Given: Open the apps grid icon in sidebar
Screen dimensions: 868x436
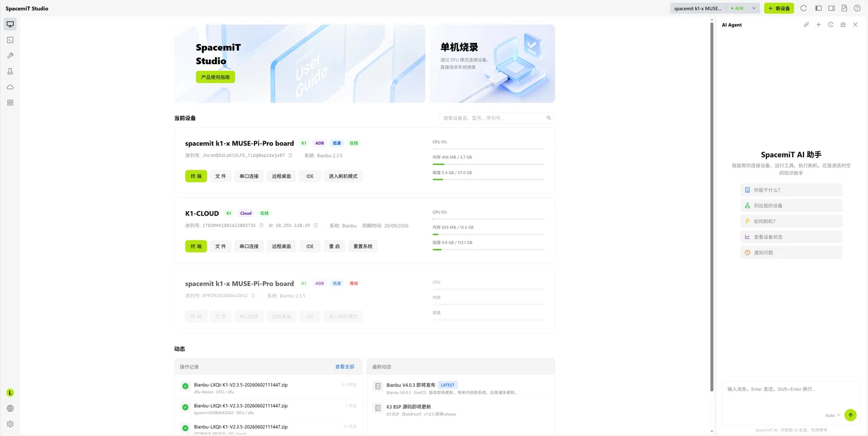Looking at the screenshot, I should (10, 103).
